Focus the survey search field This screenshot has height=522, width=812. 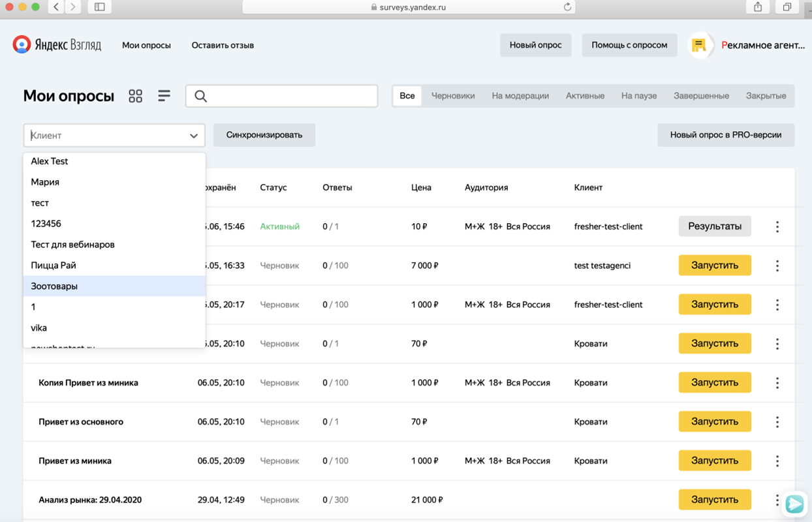pyautogui.click(x=282, y=96)
